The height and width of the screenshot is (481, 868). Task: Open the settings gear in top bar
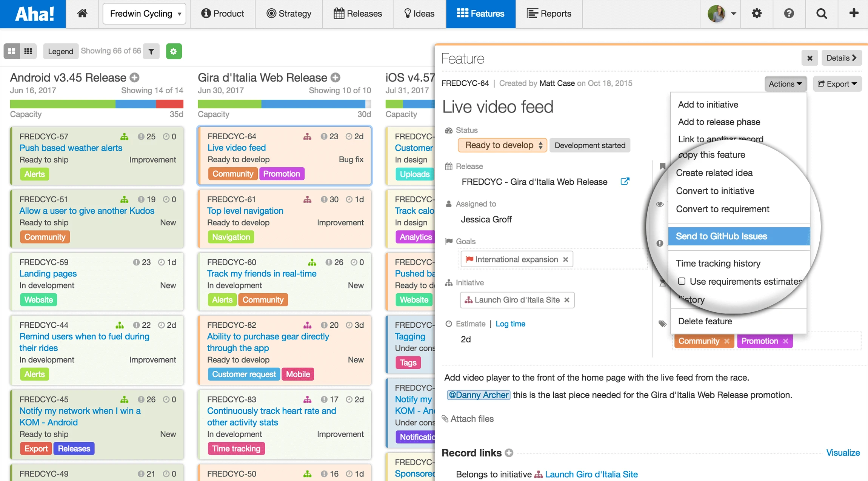(756, 14)
